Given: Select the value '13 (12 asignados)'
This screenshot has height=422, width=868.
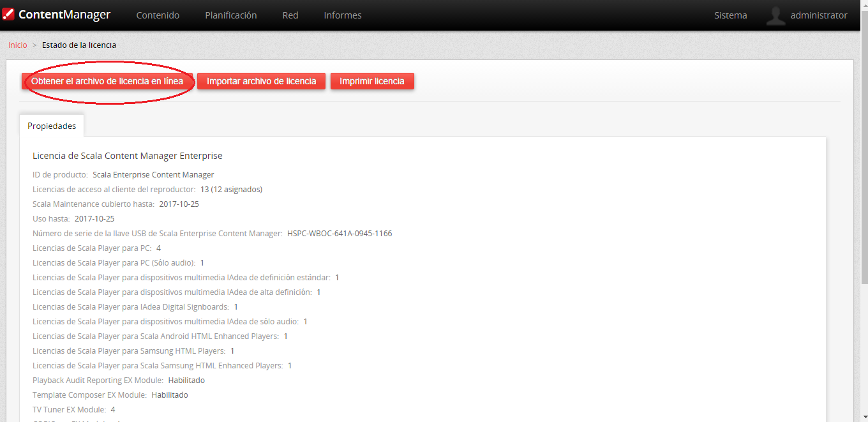Looking at the screenshot, I should coord(231,190).
